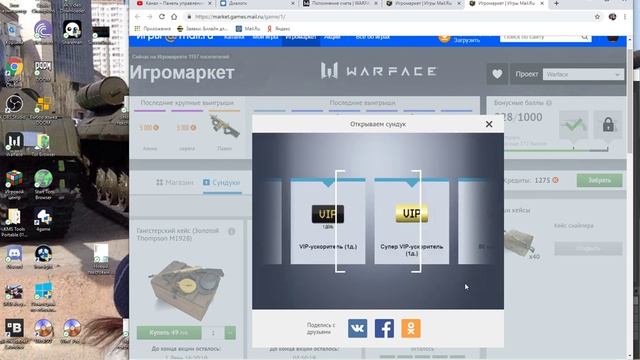Open the Chrome profile avatar
The height and width of the screenshot is (360, 640).
pos(612,17)
